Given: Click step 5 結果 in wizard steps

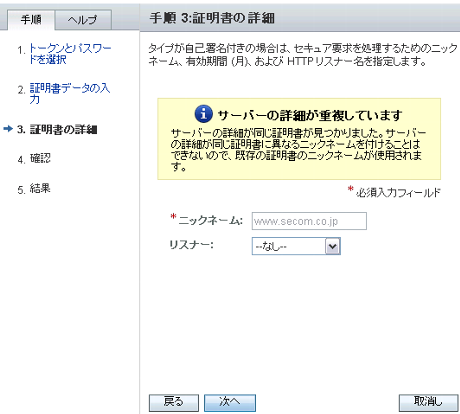Looking at the screenshot, I should [34, 189].
